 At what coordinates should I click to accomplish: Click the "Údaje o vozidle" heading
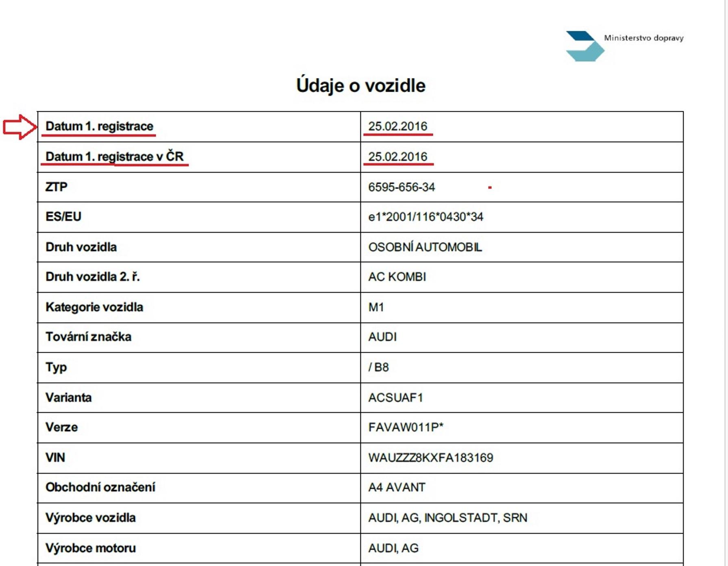[x=361, y=85]
